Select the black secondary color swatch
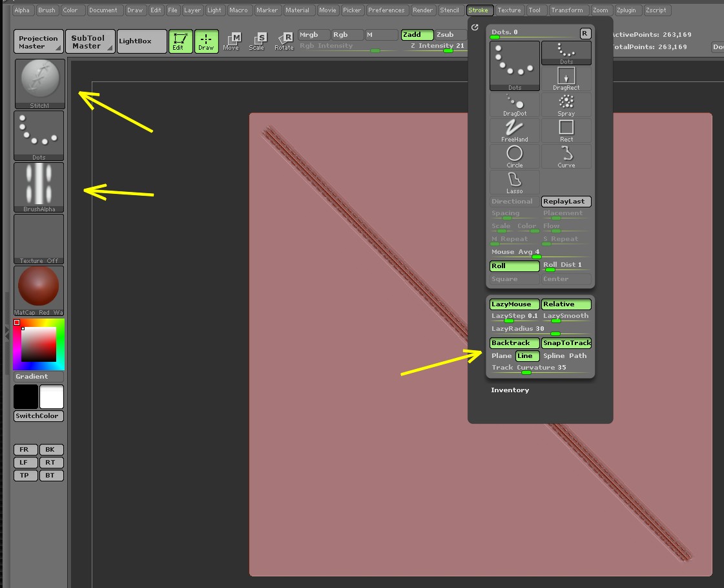724x588 pixels. pyautogui.click(x=26, y=397)
